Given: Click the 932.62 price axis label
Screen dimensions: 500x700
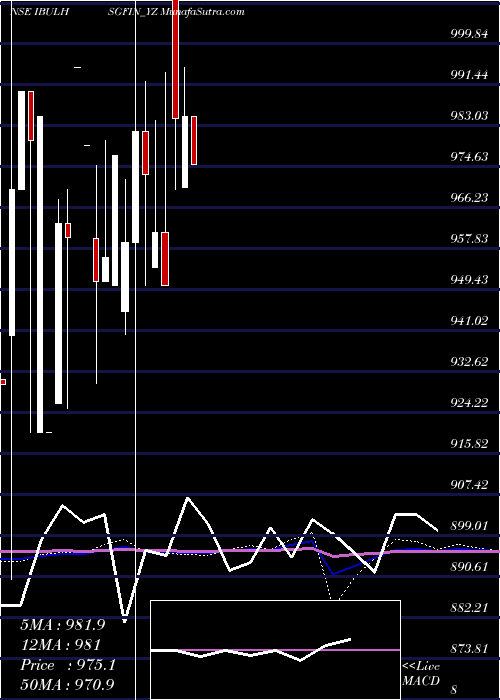Looking at the screenshot, I should (x=469, y=362).
